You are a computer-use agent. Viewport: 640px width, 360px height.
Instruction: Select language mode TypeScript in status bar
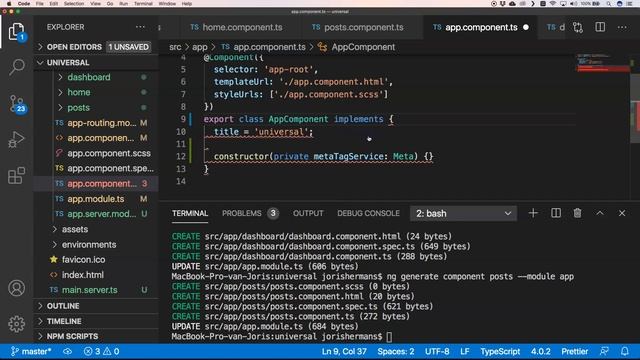pyautogui.click(x=500, y=351)
